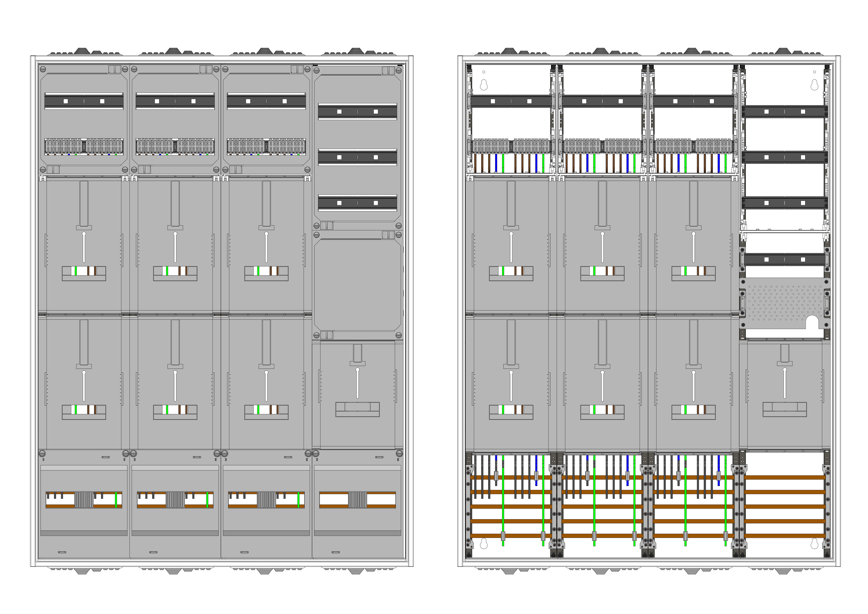Click the top-left slotted screw of left cabinet cover
This screenshot has width=868, height=614.
43,69
